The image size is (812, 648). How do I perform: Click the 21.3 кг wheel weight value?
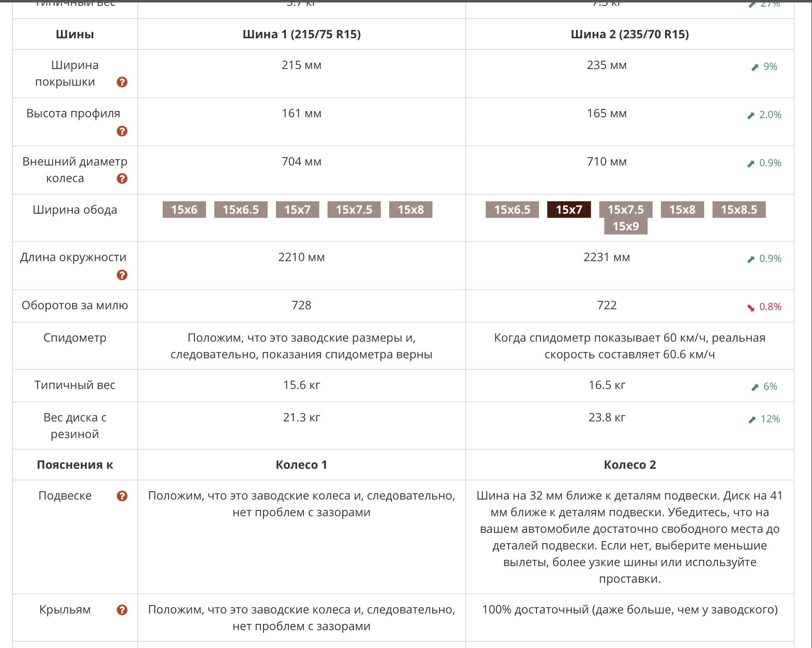[302, 418]
